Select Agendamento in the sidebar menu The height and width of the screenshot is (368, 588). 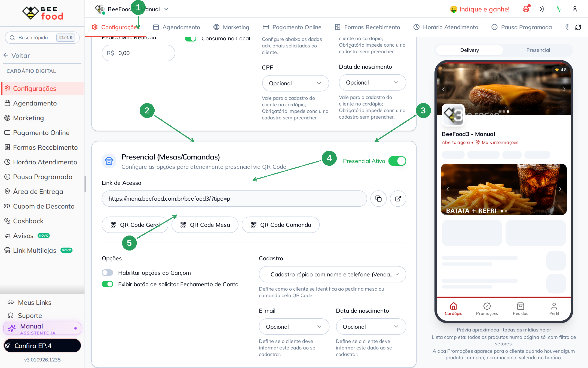pos(42,103)
